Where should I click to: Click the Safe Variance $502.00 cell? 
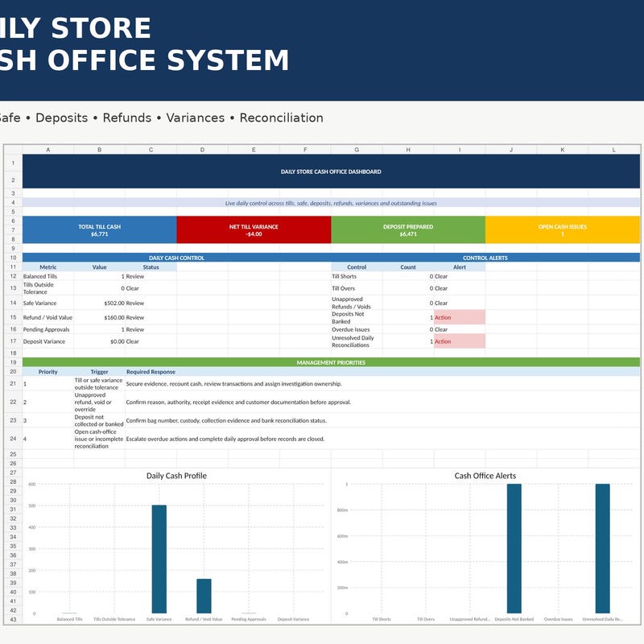[x=99, y=303]
